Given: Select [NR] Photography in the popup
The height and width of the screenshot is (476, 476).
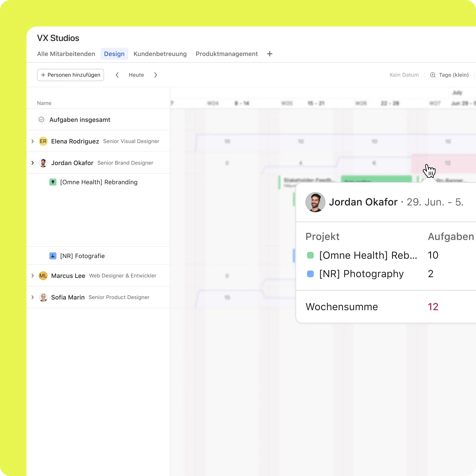Looking at the screenshot, I should click(361, 274).
